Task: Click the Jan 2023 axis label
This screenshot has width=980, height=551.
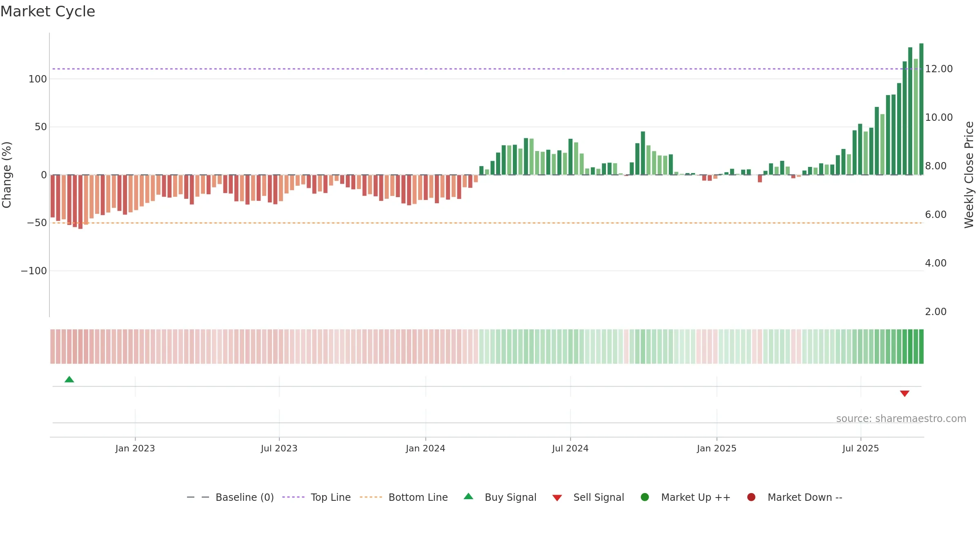Action: (135, 448)
